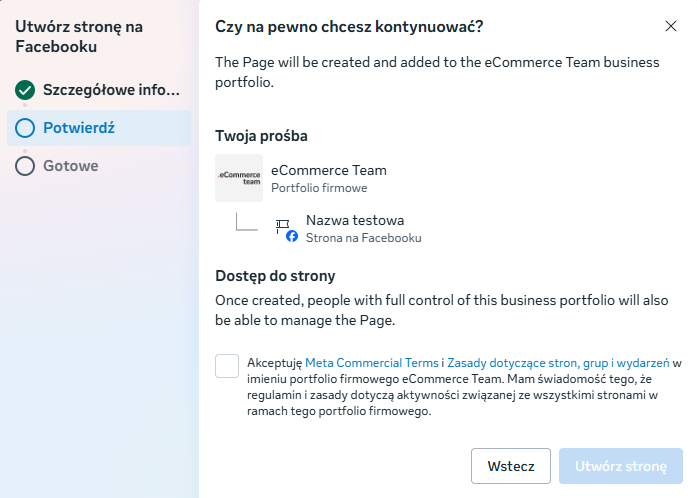The height and width of the screenshot is (498, 697).
Task: Click the eCommerce Team logo thumbnail
Action: [x=239, y=178]
